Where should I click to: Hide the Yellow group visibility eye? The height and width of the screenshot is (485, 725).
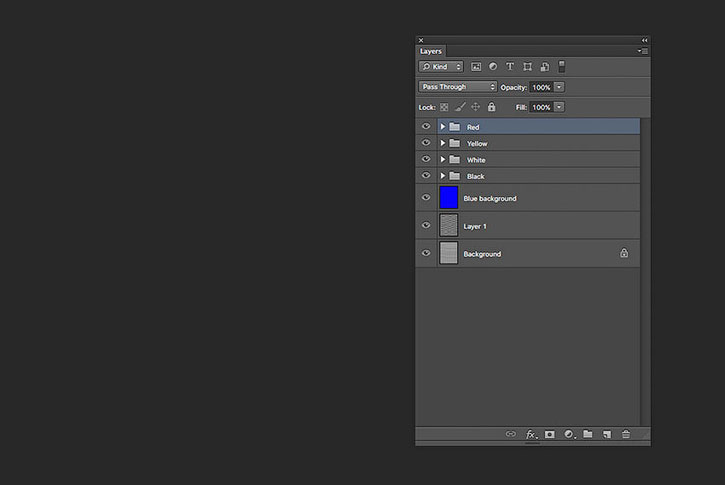pyautogui.click(x=426, y=143)
